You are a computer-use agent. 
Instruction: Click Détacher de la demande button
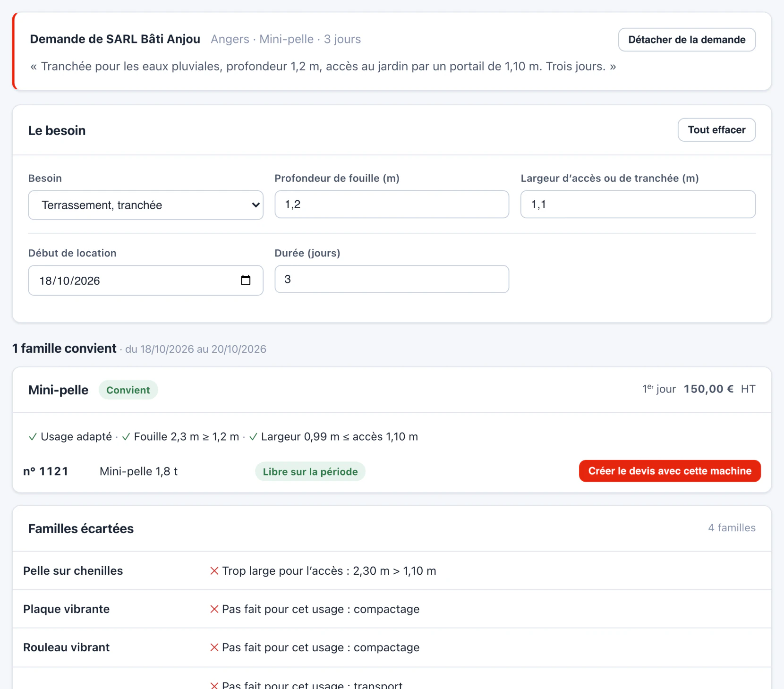coord(687,40)
